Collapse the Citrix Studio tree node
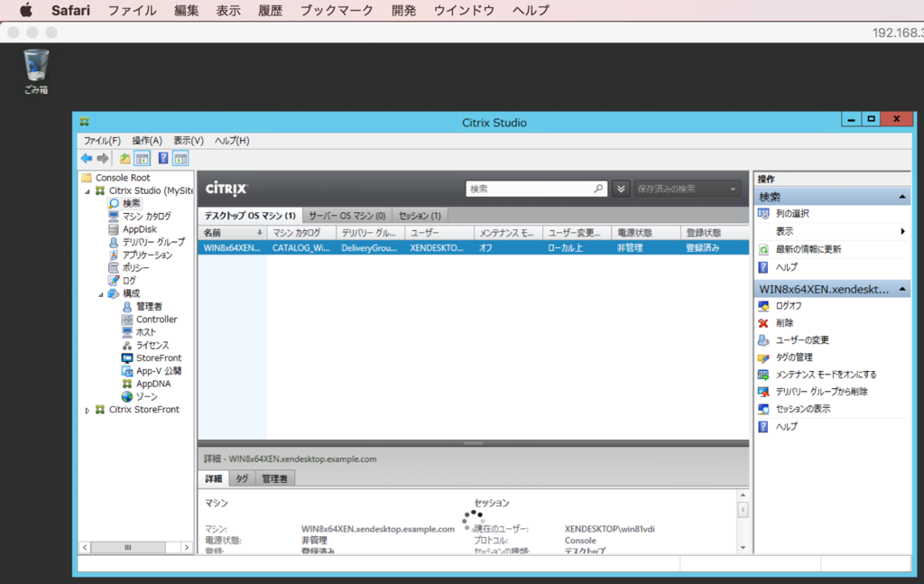The image size is (924, 584). [x=88, y=191]
